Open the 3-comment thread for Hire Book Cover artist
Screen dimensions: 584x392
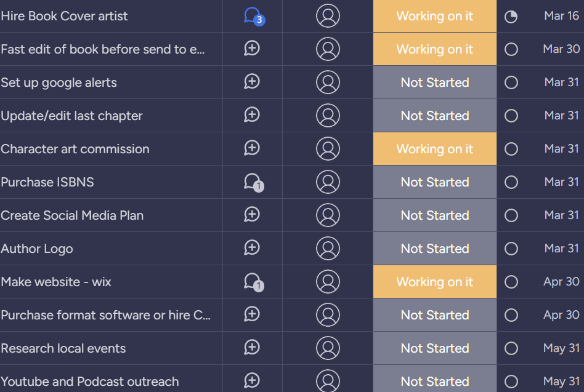click(x=254, y=17)
